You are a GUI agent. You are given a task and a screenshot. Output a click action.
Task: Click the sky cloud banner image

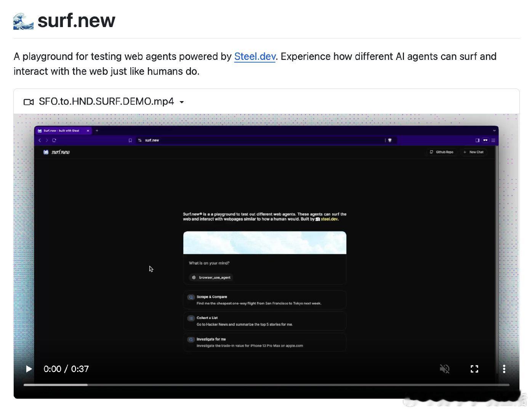tap(264, 243)
